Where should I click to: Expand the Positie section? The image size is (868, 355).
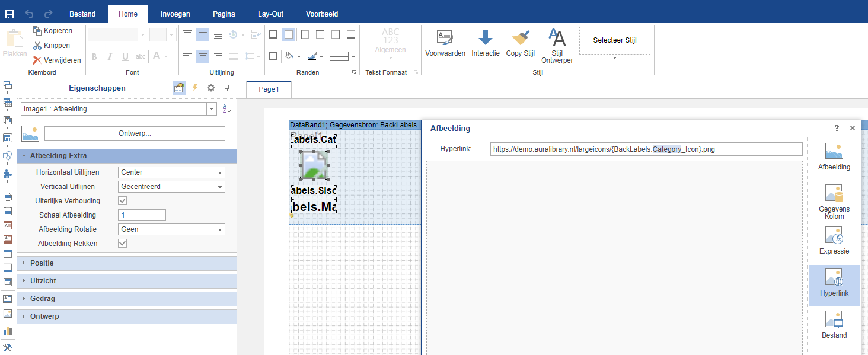(42, 263)
